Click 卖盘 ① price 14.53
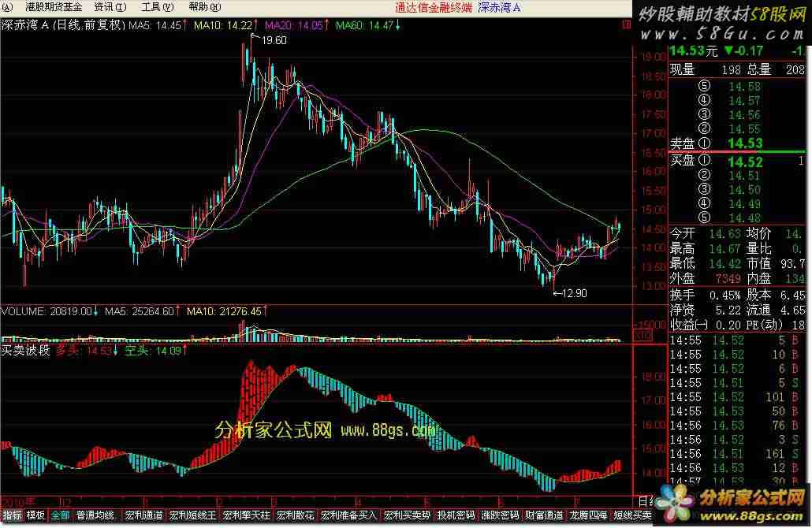812x528 pixels. pyautogui.click(x=745, y=143)
